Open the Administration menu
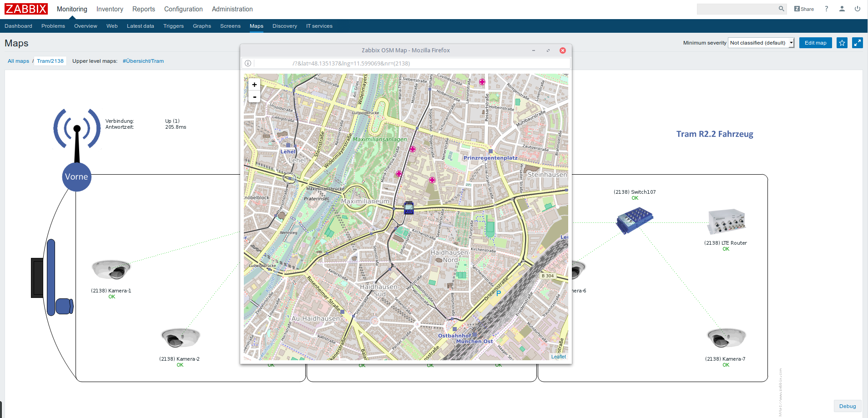This screenshot has width=868, height=418. coord(232,9)
